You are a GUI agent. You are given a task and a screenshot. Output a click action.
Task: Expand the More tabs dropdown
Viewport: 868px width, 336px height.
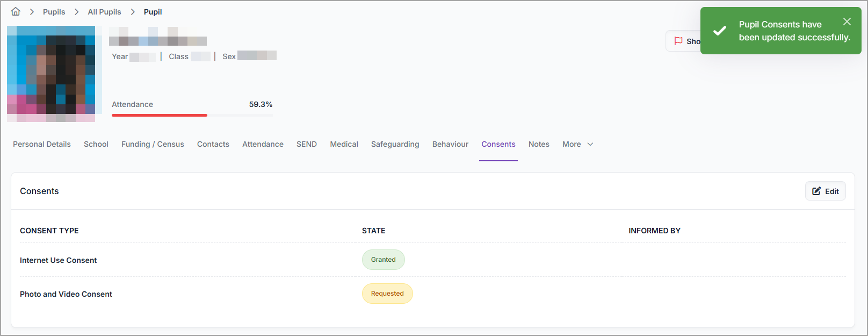[577, 144]
